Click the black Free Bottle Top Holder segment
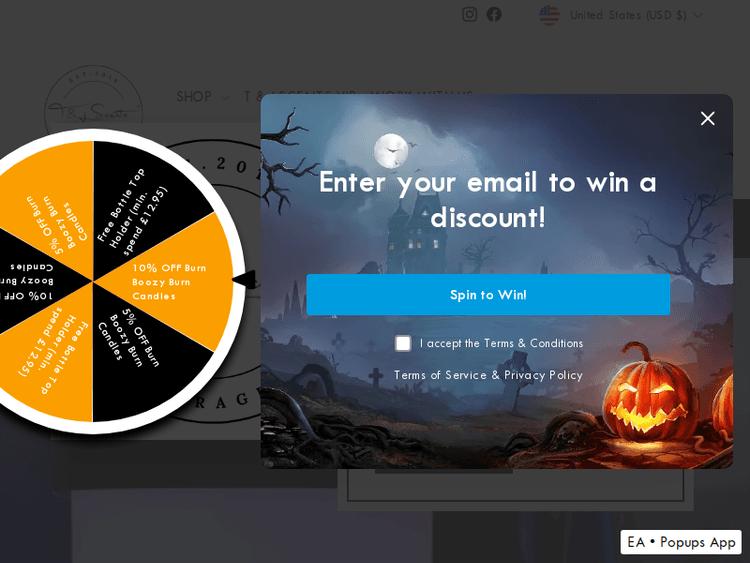The width and height of the screenshot is (750, 563). tap(139, 206)
